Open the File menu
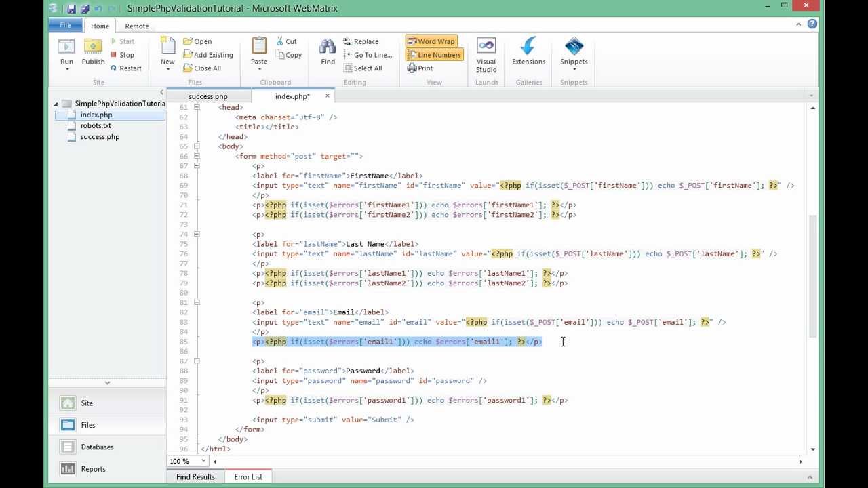868x488 pixels. pos(65,25)
